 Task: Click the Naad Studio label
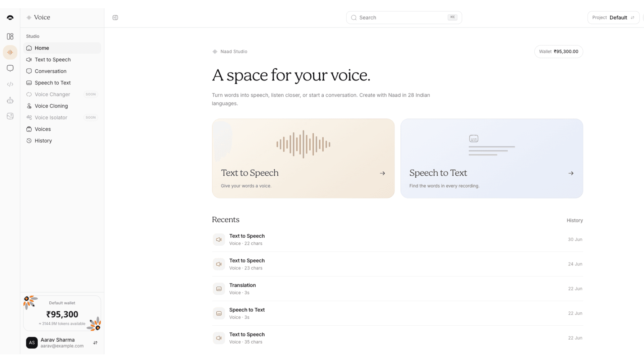coord(233,52)
